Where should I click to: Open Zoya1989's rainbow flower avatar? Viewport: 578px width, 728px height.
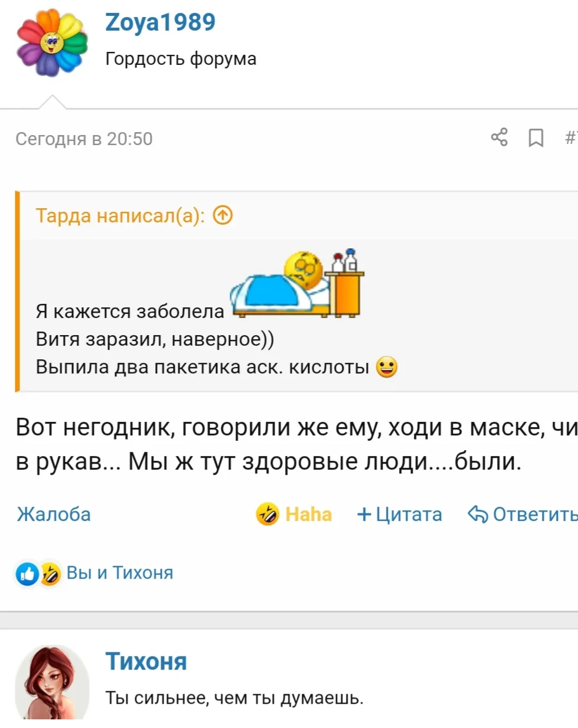(52, 42)
